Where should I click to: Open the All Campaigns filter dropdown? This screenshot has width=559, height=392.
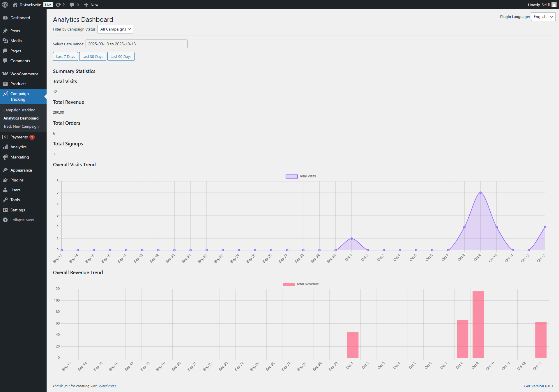115,29
